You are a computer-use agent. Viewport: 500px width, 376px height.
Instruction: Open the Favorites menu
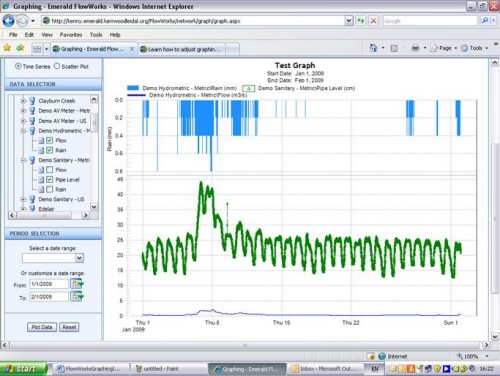pyautogui.click(x=71, y=35)
